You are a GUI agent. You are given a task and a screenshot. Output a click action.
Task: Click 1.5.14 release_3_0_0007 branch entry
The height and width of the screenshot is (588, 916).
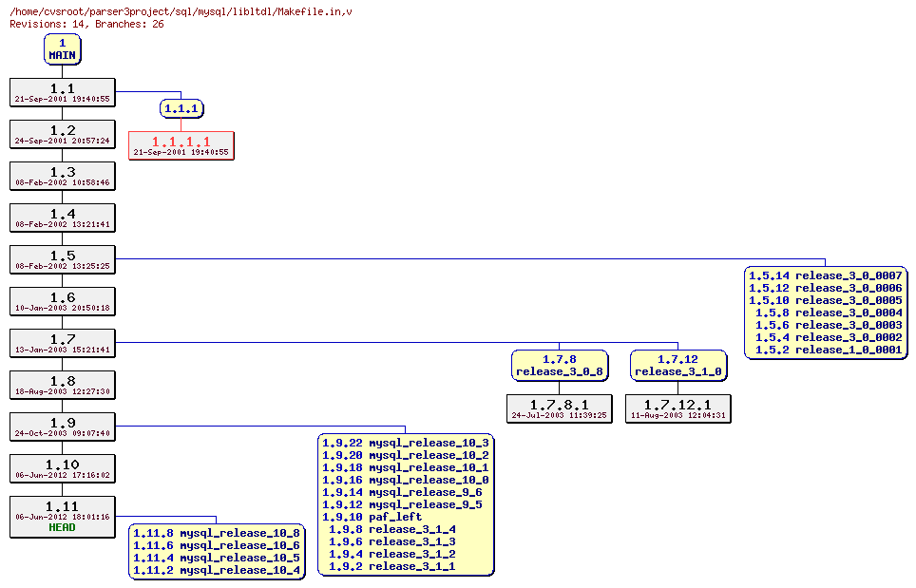(x=826, y=275)
